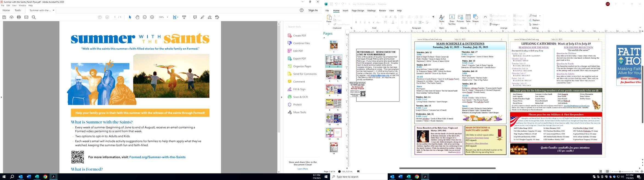Go to previous page in Acrobat
Image resolution: width=644 pixels, height=180 pixels.
coord(100,17)
